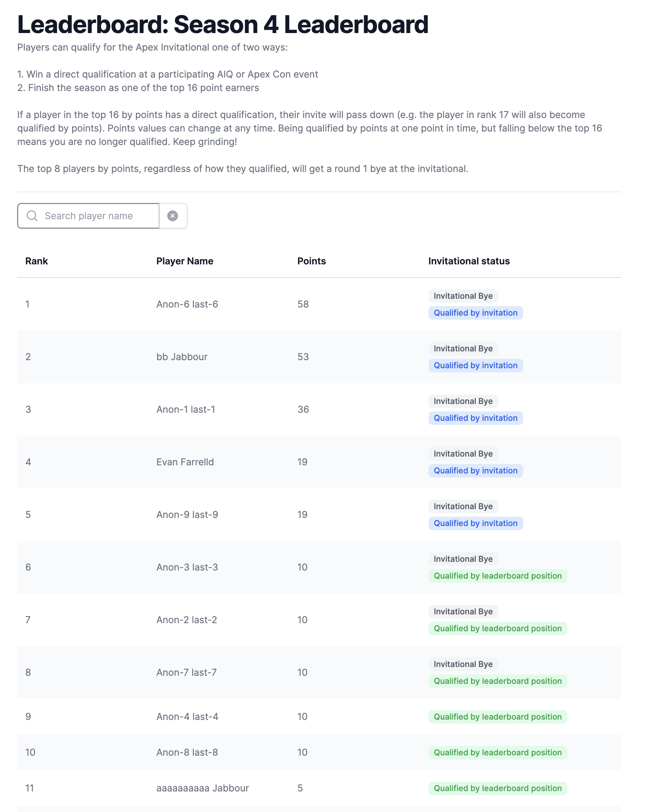Click the Player Name column header
Viewport: 646px width, 812px height.
click(184, 261)
